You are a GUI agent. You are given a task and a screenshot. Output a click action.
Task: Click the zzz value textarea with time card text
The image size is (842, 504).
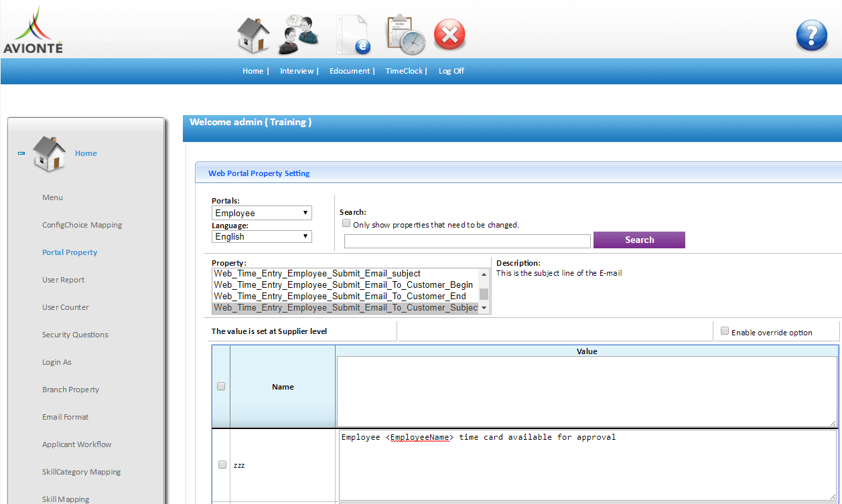(587, 465)
